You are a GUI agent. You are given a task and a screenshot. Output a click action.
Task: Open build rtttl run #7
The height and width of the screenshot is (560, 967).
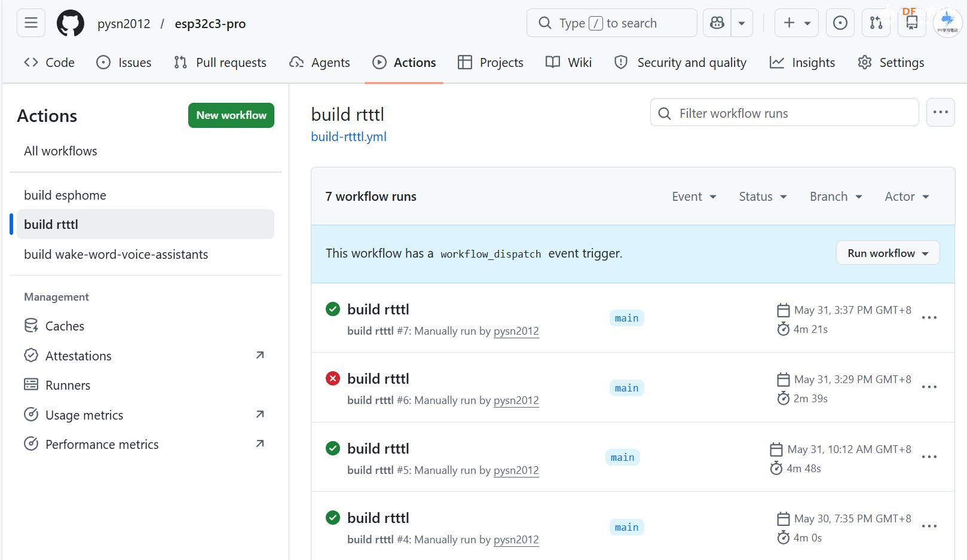tap(378, 310)
